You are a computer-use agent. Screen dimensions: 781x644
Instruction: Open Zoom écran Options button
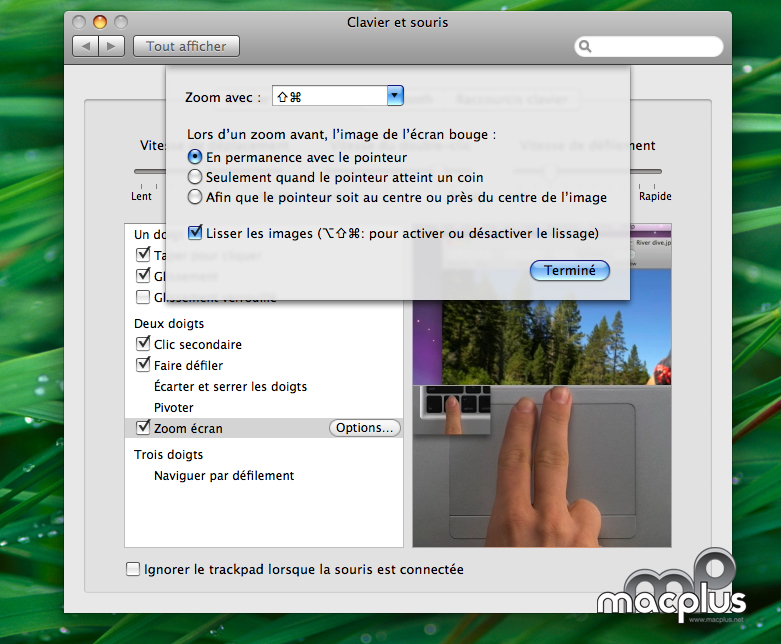[365, 428]
